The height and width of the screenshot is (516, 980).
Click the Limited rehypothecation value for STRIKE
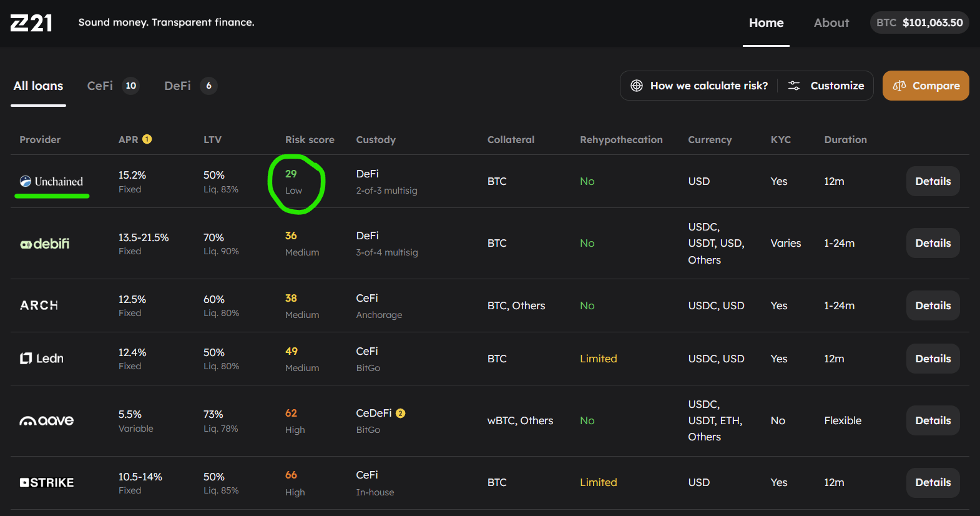pos(598,482)
